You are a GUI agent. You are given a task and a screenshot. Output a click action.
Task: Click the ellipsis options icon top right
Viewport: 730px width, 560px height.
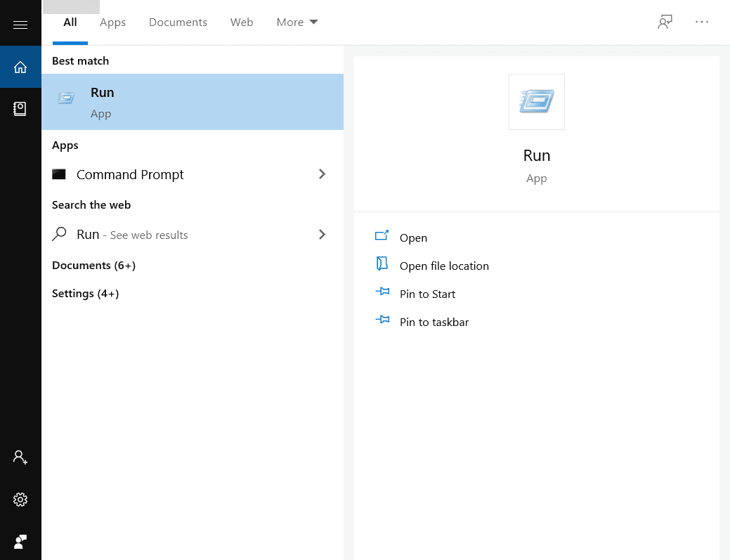click(x=701, y=22)
